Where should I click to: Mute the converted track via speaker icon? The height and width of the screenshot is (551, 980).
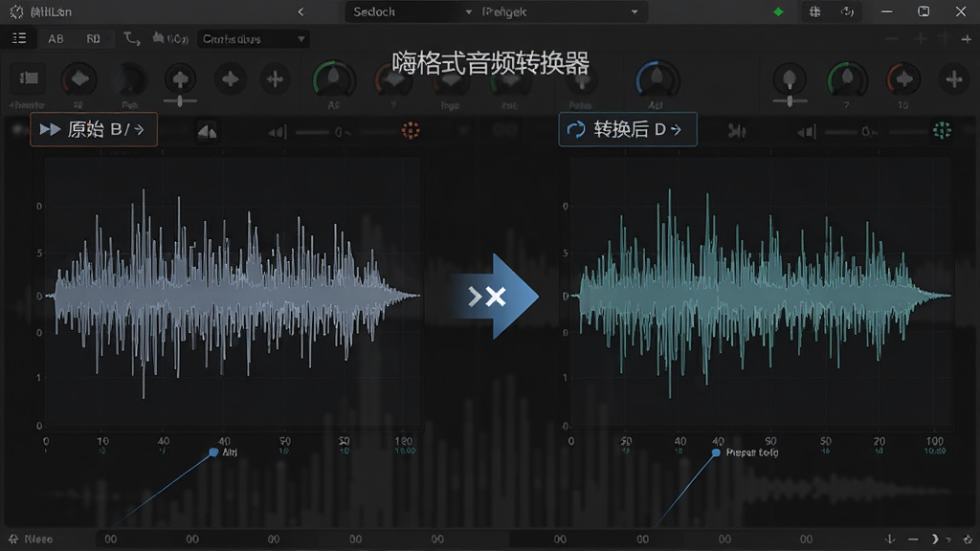tap(806, 132)
